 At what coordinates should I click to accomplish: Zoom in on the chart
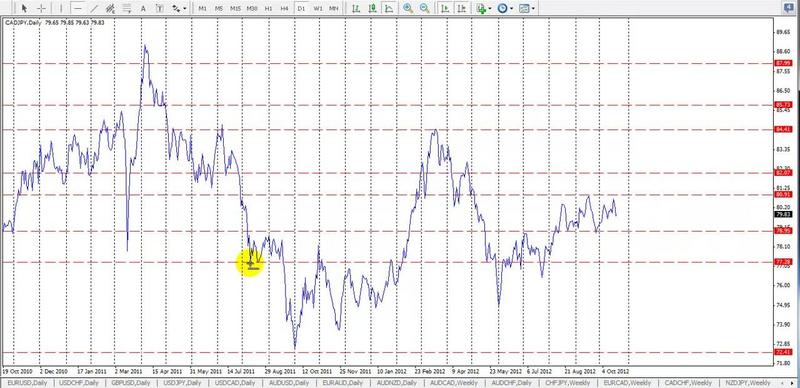[408, 8]
